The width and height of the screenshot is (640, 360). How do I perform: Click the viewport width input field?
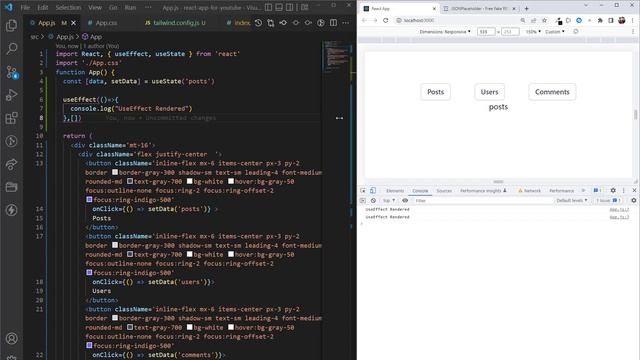click(486, 31)
